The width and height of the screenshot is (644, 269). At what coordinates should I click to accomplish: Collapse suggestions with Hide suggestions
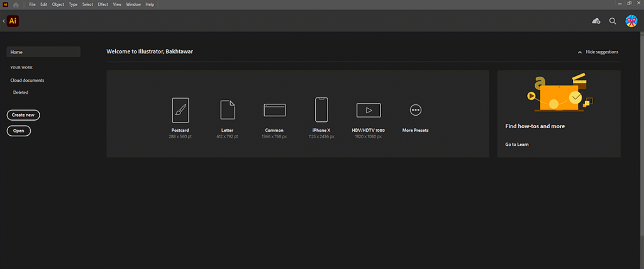(598, 52)
